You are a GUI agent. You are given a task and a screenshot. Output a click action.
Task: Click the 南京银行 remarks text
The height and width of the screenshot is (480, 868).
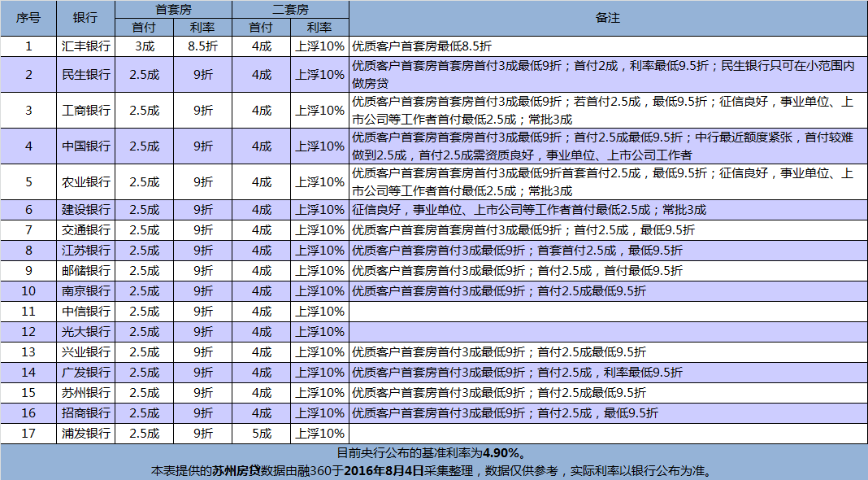click(499, 291)
